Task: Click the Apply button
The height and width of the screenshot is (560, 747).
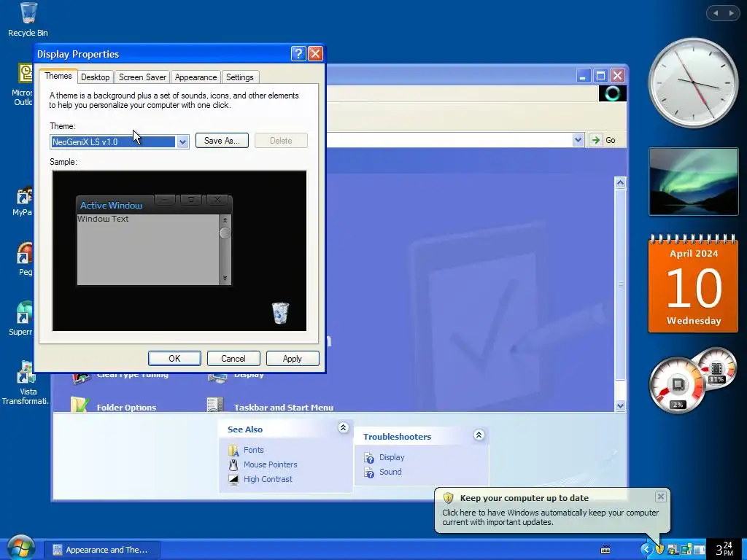Action: pos(293,359)
